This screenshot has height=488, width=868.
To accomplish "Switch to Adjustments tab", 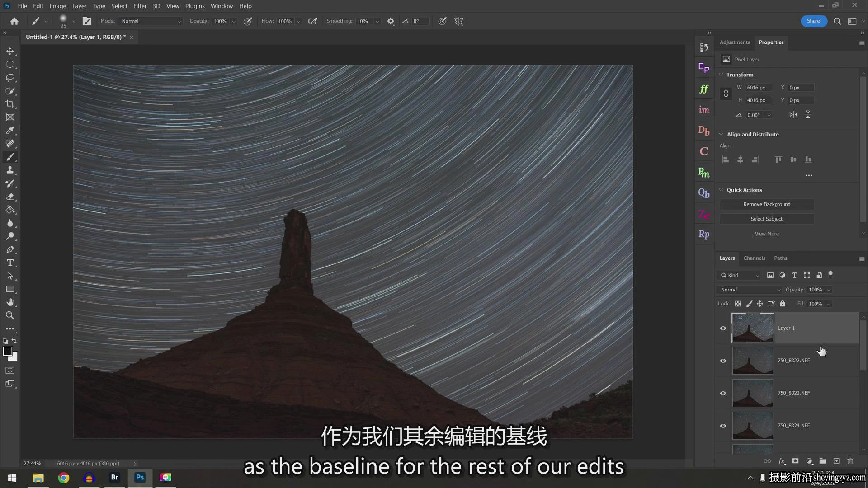I will pos(735,42).
